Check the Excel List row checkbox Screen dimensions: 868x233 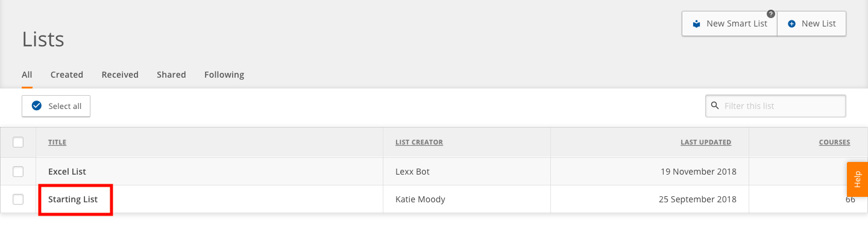click(x=18, y=172)
